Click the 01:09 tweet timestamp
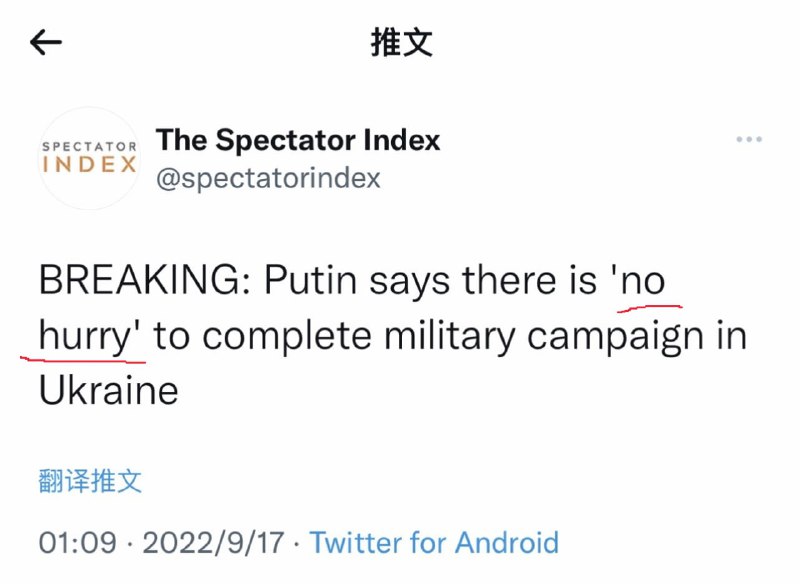The image size is (800, 584). point(77,543)
